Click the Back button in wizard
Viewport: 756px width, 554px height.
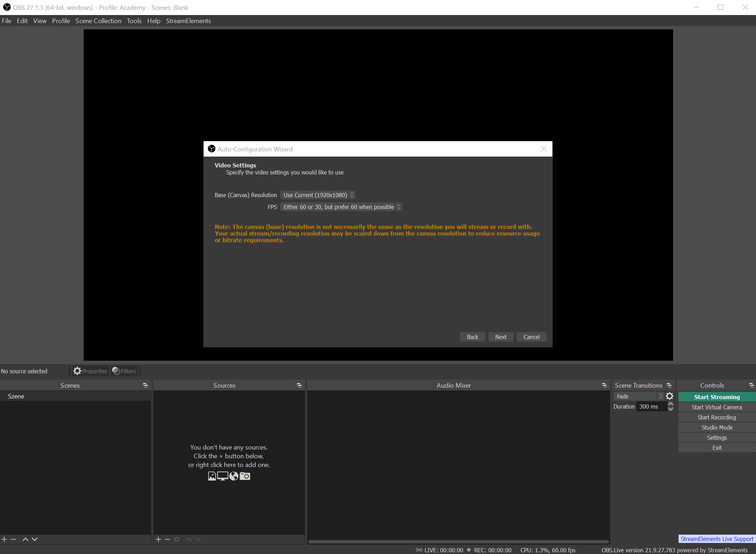pyautogui.click(x=473, y=337)
